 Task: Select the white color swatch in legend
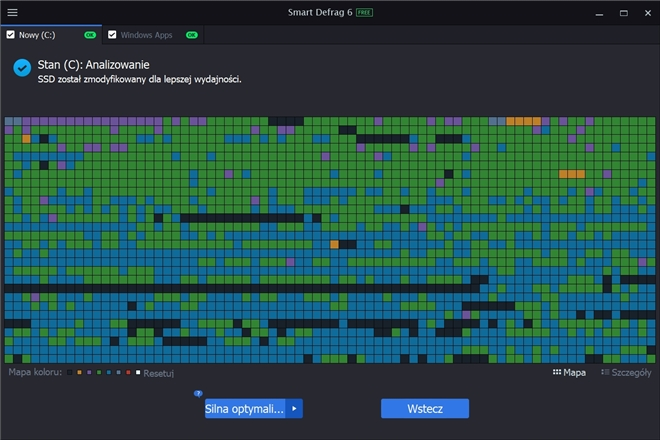[138, 373]
